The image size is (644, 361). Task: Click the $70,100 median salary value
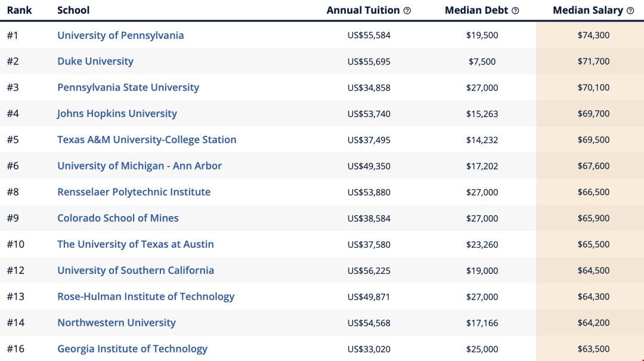point(593,88)
